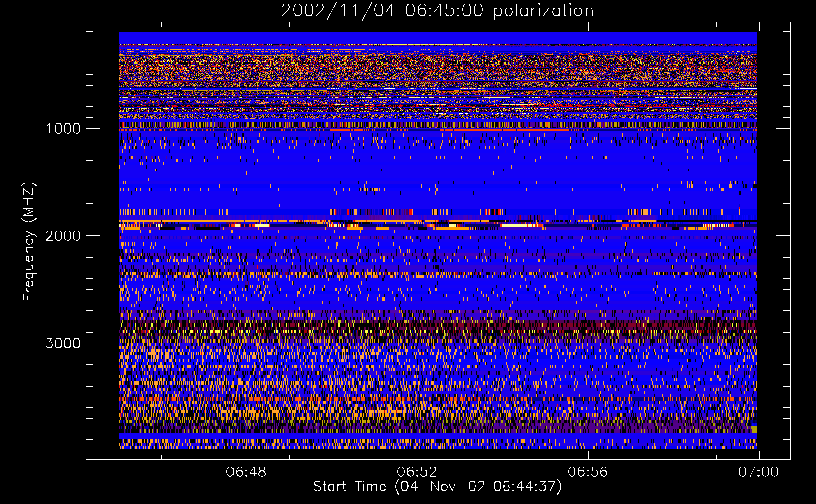The width and height of the screenshot is (816, 504).
Task: Click the "Frequency (MHZ)" axis label
Action: 29,242
